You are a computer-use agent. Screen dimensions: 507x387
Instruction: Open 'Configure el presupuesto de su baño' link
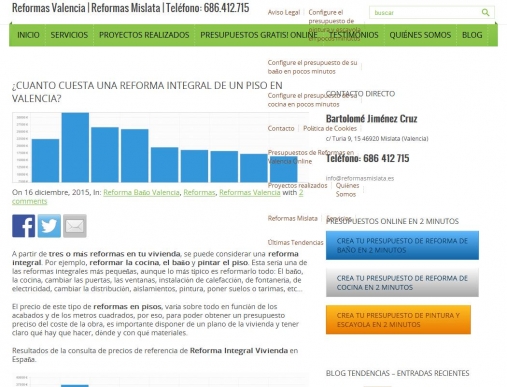click(312, 67)
